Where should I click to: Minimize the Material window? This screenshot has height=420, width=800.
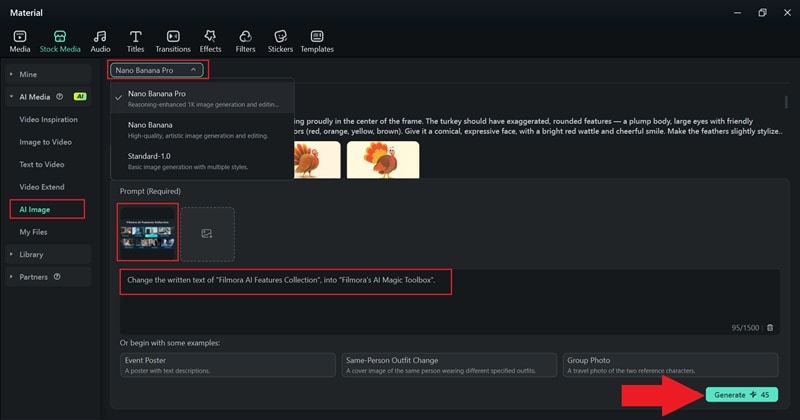(737, 13)
